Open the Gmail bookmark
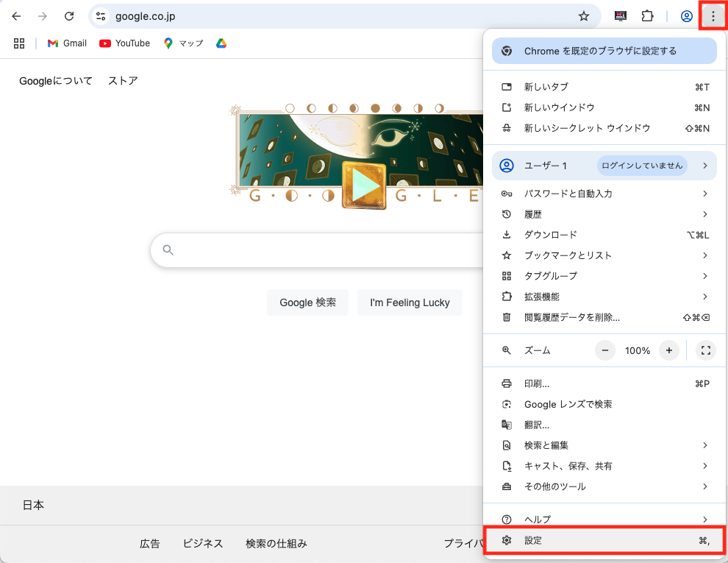This screenshot has width=728, height=563. [x=67, y=43]
